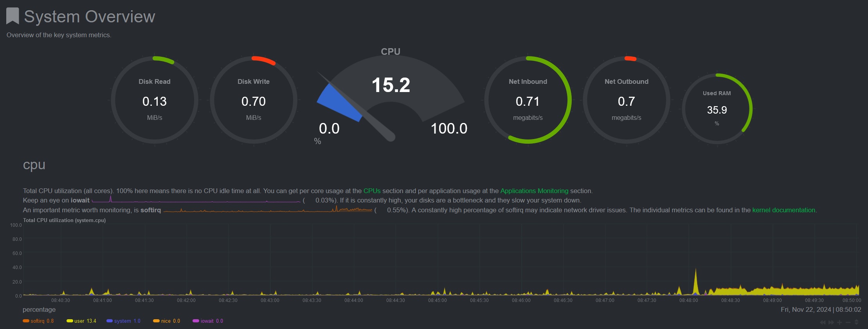Open the CPUs section link
This screenshot has width=868, height=329.
point(372,191)
